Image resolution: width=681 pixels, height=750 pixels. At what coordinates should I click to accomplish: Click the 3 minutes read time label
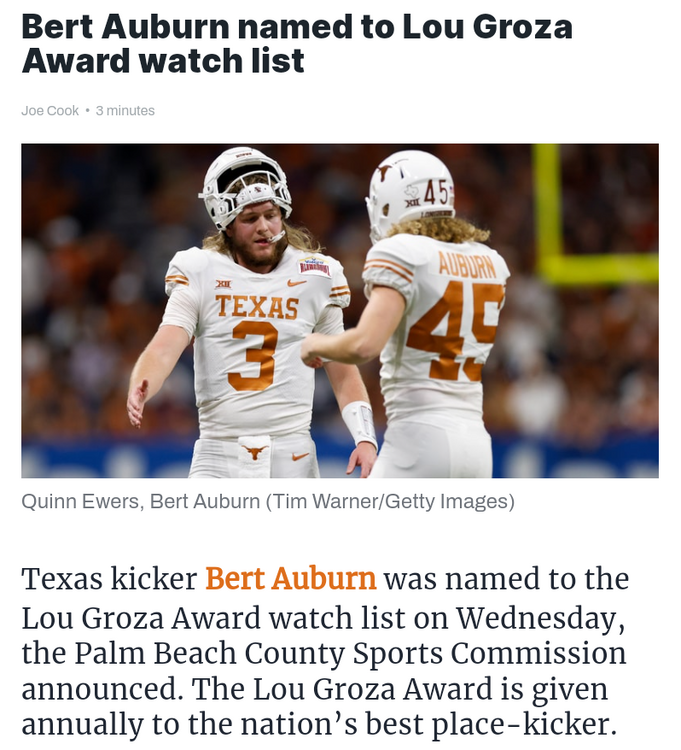[x=125, y=111]
